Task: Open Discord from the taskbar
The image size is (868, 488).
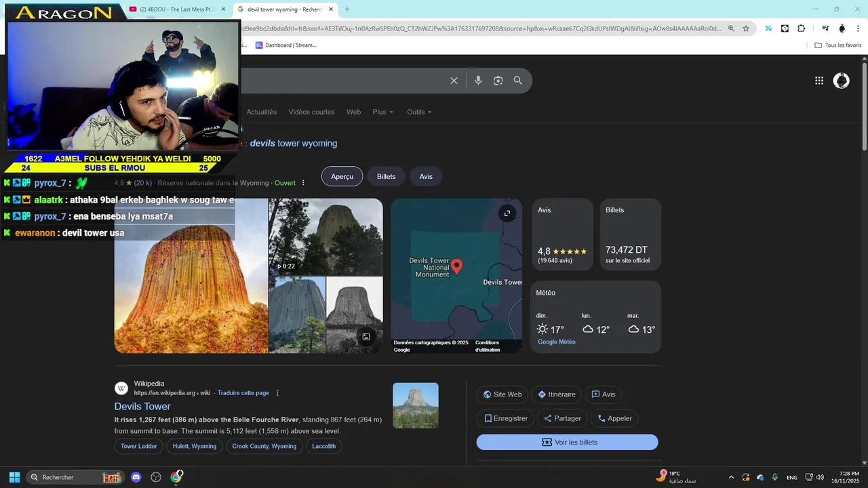Action: click(x=136, y=477)
